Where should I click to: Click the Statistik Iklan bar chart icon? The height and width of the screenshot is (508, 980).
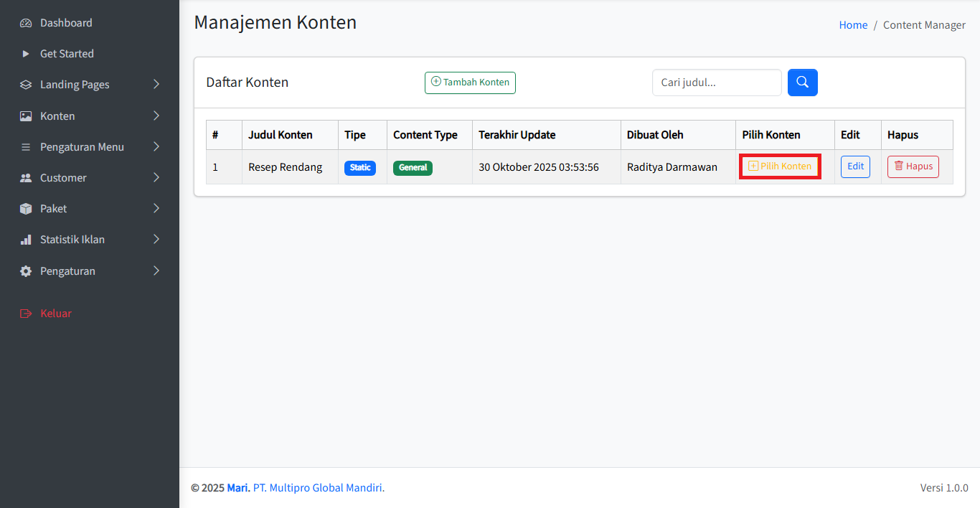tap(26, 240)
